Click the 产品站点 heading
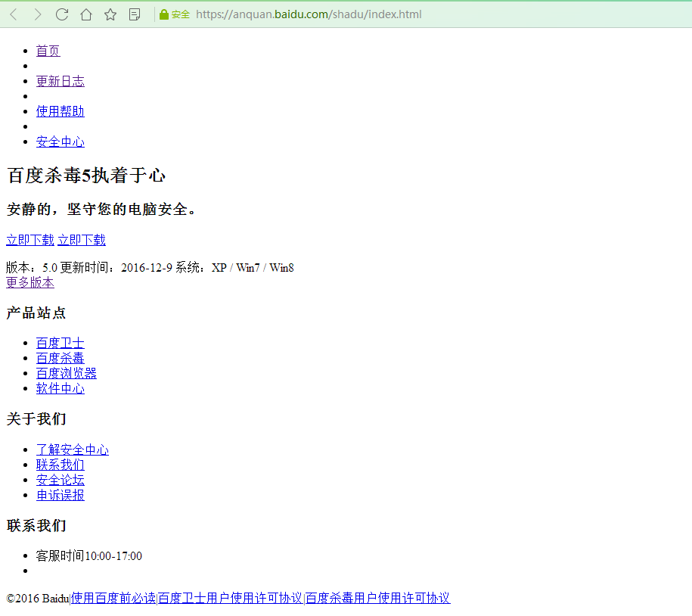The height and width of the screenshot is (616, 692). [x=36, y=313]
